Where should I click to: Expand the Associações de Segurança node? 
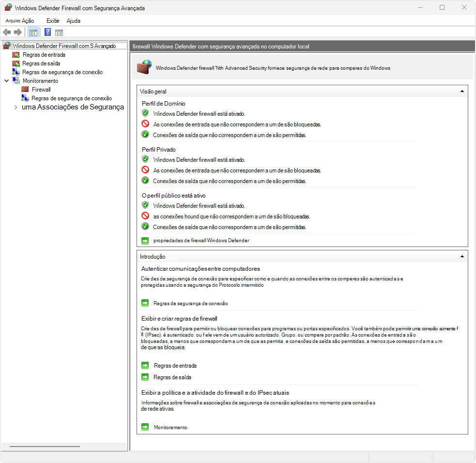click(16, 107)
